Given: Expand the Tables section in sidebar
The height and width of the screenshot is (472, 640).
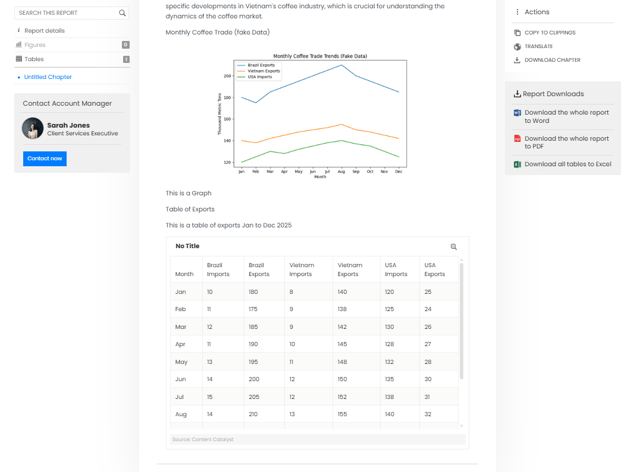Looking at the screenshot, I should pos(34,59).
